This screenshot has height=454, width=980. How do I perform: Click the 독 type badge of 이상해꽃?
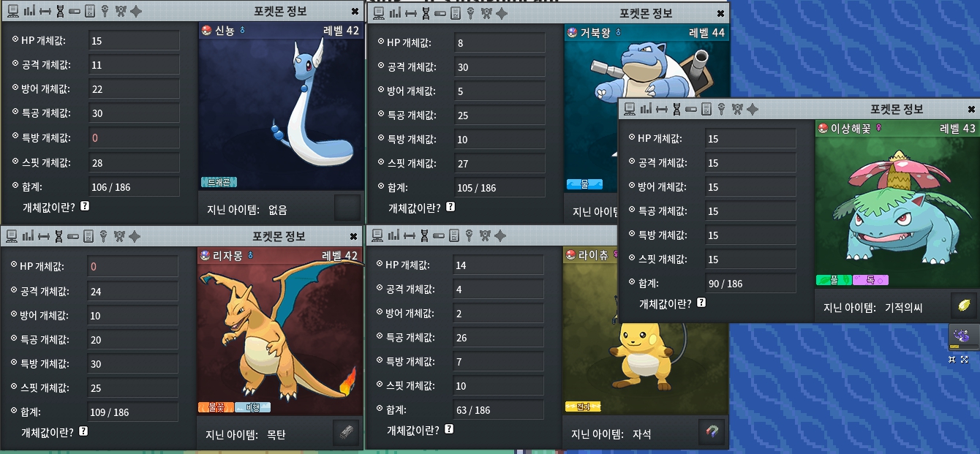click(x=871, y=280)
